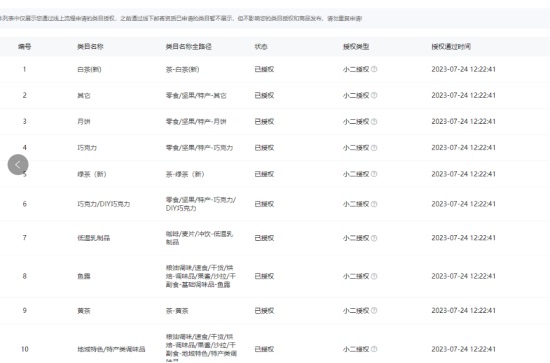Select the category name 黄茶

click(84, 310)
